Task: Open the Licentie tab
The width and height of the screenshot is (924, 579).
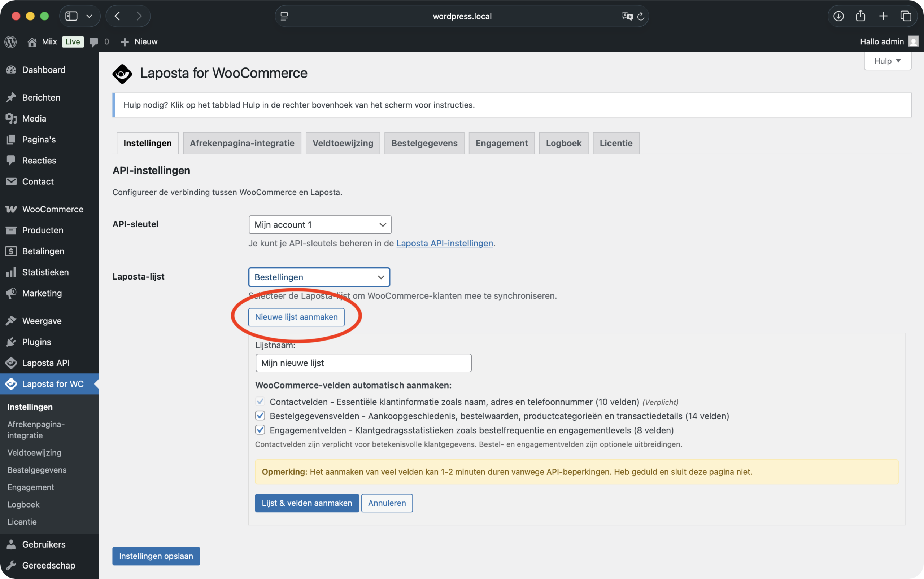Action: pyautogui.click(x=616, y=143)
